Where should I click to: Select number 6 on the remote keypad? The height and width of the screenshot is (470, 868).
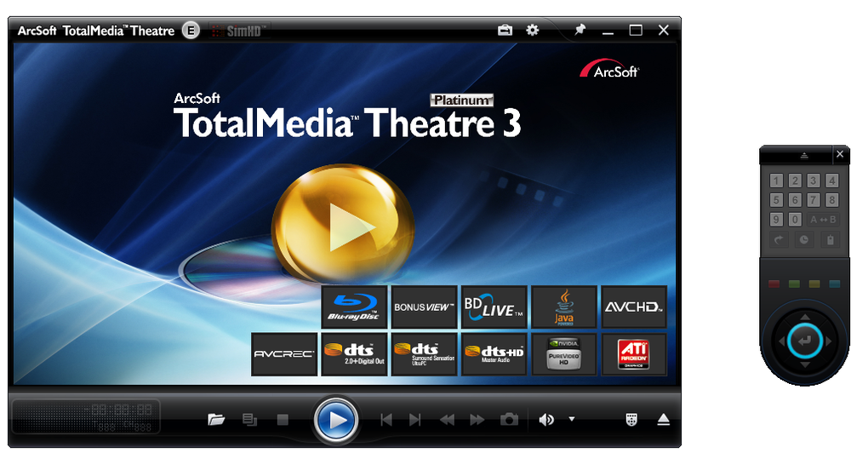[x=795, y=200]
